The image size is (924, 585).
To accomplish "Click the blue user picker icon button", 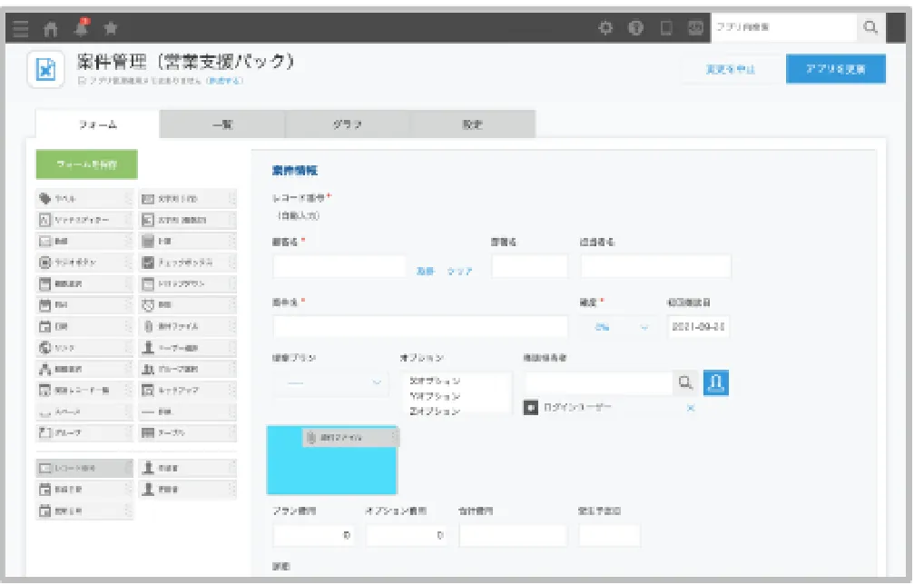I will 716,383.
